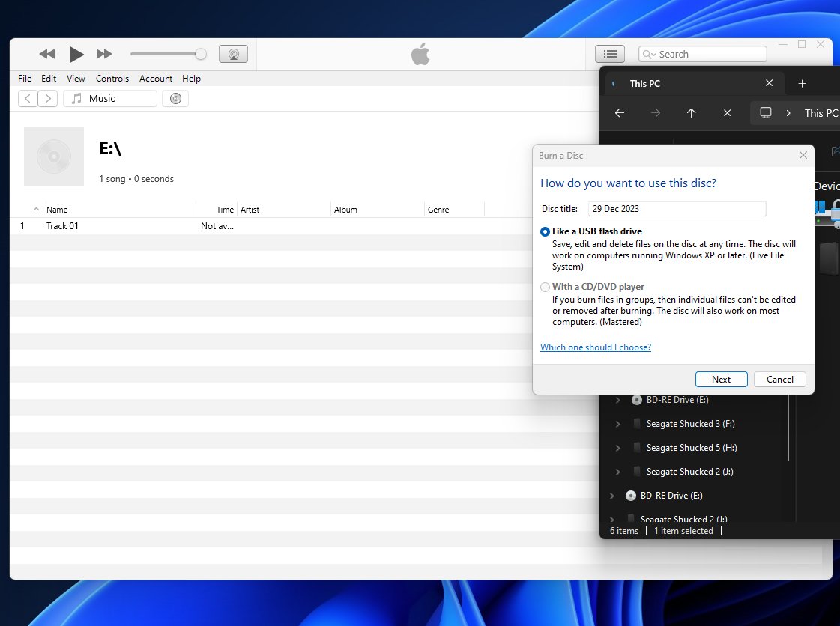Open the AirPlay output icon
Screen dimensions: 840x626
tap(233, 54)
